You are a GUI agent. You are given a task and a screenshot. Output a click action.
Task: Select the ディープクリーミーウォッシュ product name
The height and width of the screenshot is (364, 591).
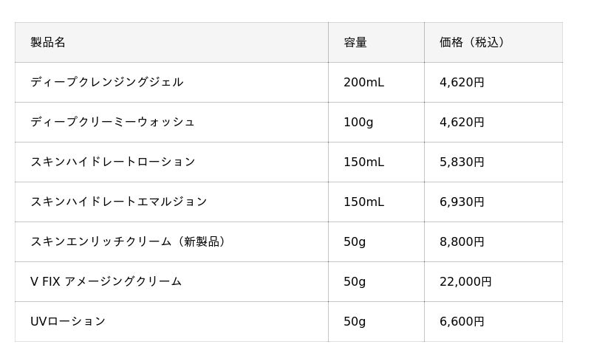[x=112, y=122]
